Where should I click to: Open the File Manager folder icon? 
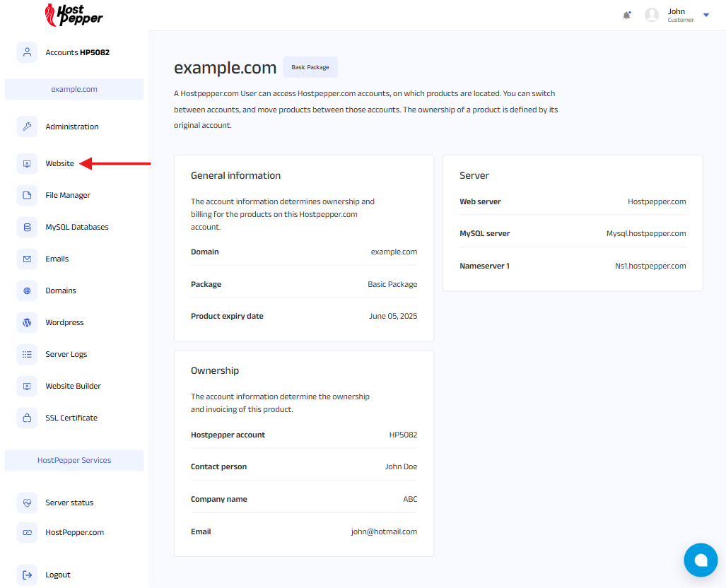click(x=27, y=195)
